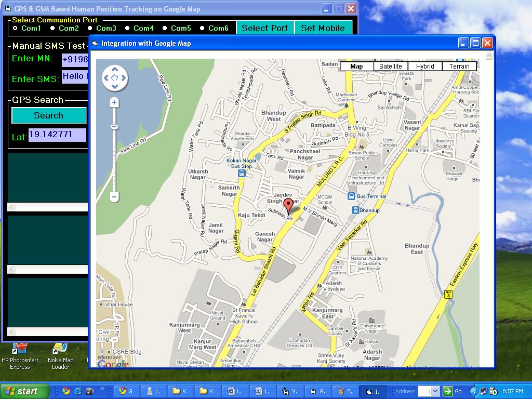
Task: Click the Adarsh Nagar map label
Action: (x=372, y=354)
